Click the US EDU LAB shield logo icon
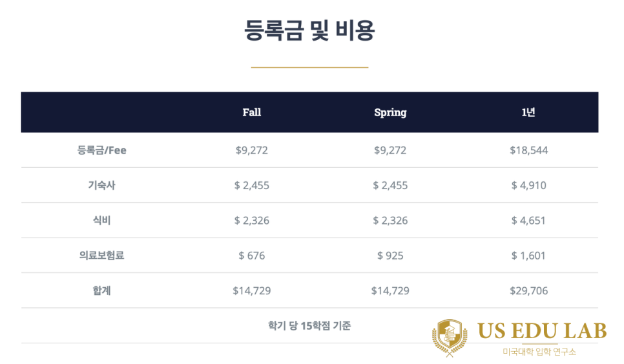Image resolution: width=624 pixels, height=364 pixels. 450,338
